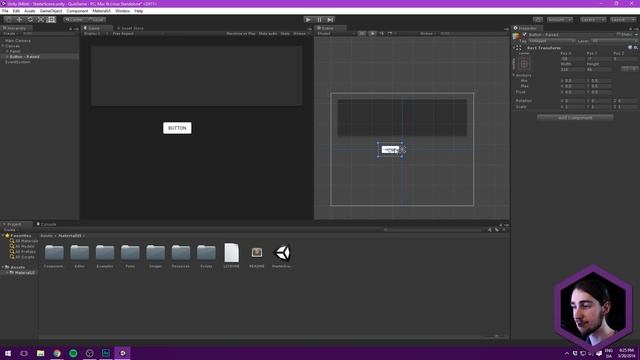
Task: Toggle Mute audio in Game view
Action: click(x=268, y=33)
